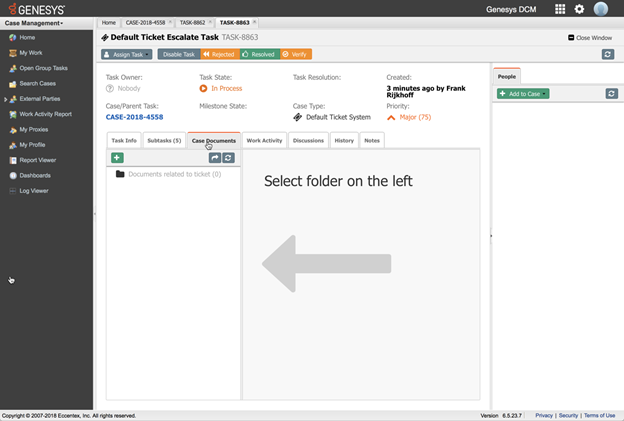Viewport: 624px width, 421px height.
Task: Click the Resolved button
Action: [x=259, y=55]
